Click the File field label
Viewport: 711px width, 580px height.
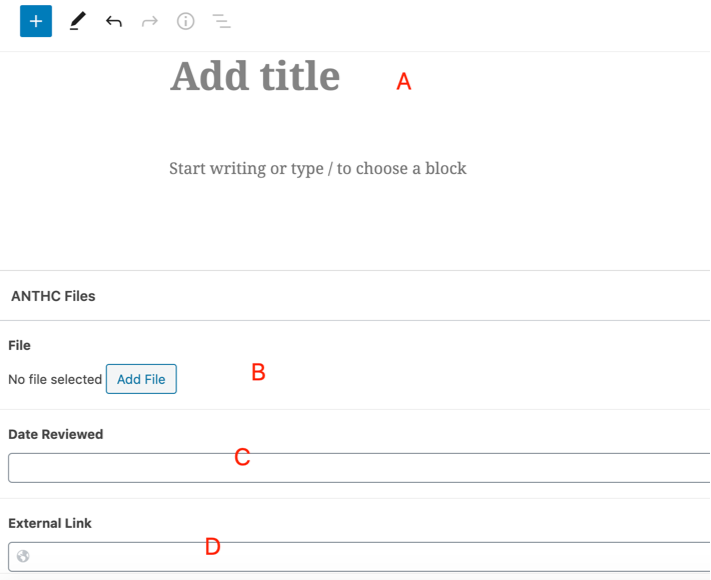20,345
